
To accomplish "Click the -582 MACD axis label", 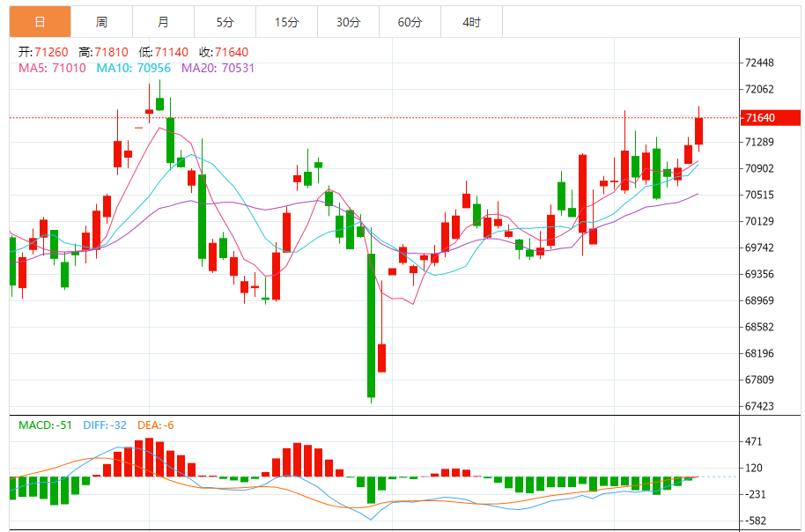I will point(755,521).
